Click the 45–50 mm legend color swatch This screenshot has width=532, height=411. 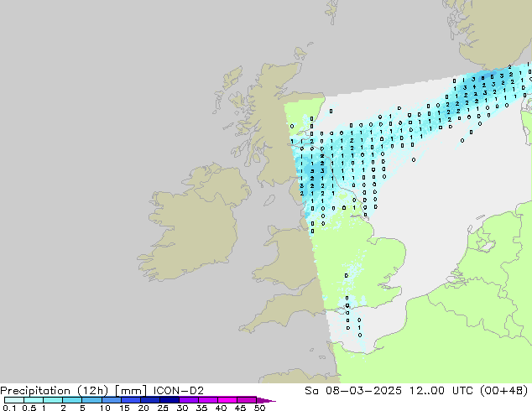click(247, 400)
